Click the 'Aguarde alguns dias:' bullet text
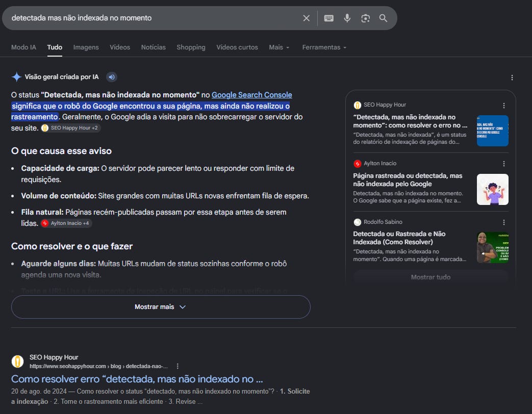 pyautogui.click(x=59, y=264)
